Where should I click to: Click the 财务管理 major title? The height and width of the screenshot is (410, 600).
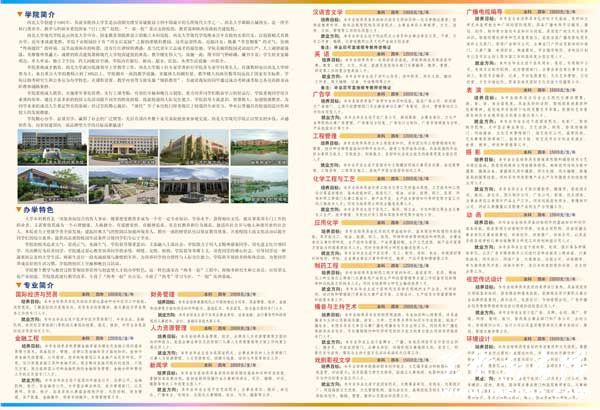point(164,295)
